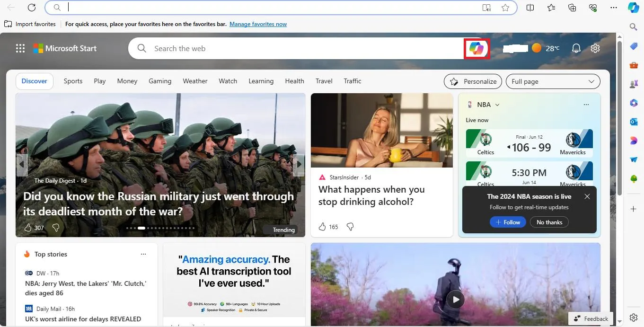Click the page vertical scrollbar

pos(619,118)
